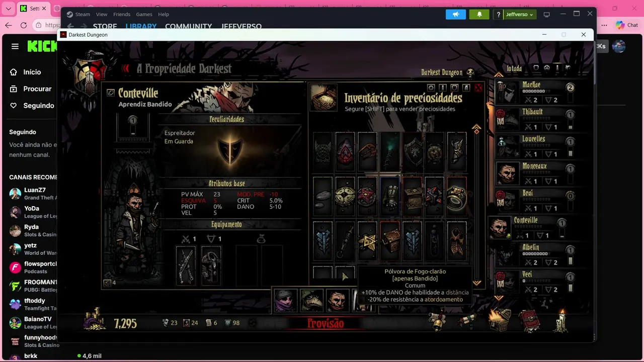The image size is (644, 362).
Task: Toggle the sun filter in inventory header
Action: coord(431,88)
